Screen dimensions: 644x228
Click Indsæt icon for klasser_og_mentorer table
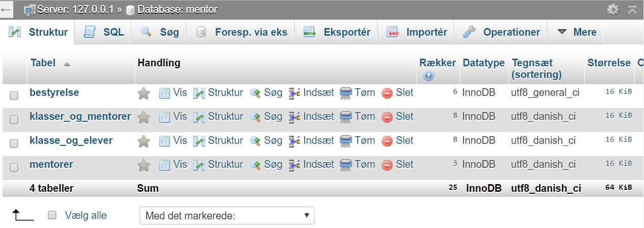pyautogui.click(x=294, y=117)
